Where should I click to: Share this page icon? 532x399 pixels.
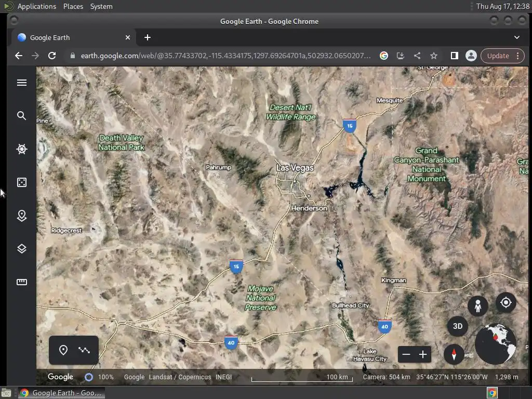[x=417, y=56]
